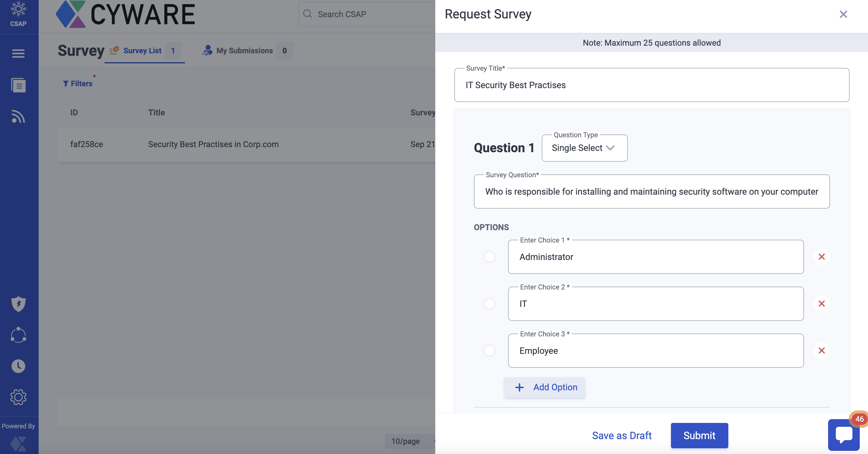Click the Save as Draft button
The image size is (868, 454).
point(622,436)
